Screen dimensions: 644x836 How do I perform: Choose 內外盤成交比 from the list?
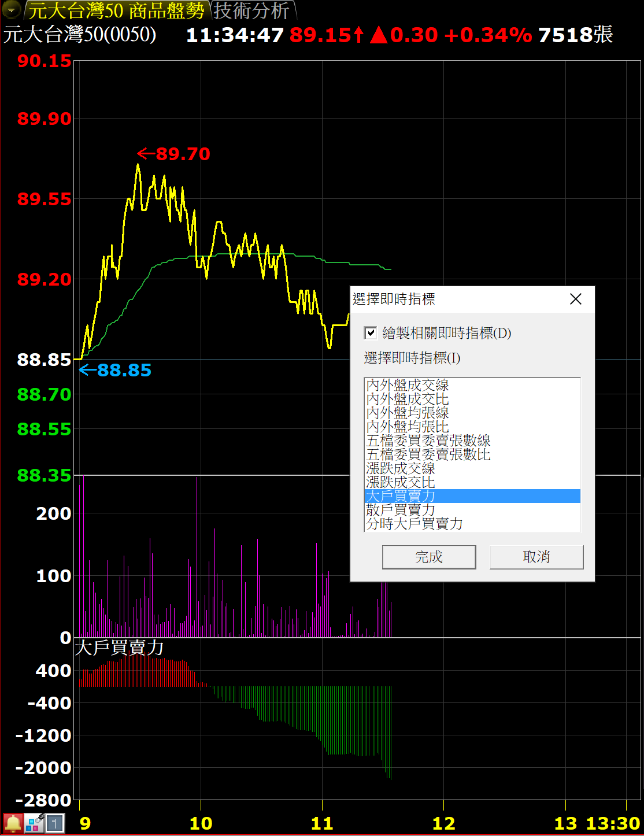pyautogui.click(x=408, y=399)
